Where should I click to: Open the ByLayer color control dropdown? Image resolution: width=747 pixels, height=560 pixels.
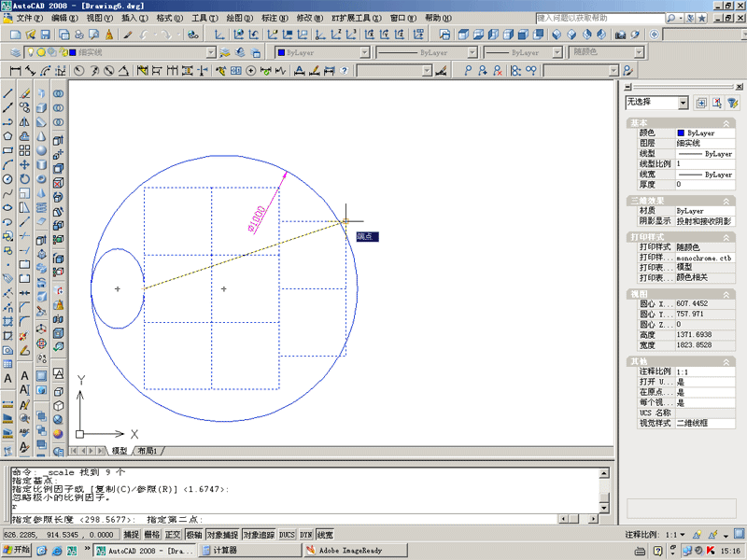[364, 52]
